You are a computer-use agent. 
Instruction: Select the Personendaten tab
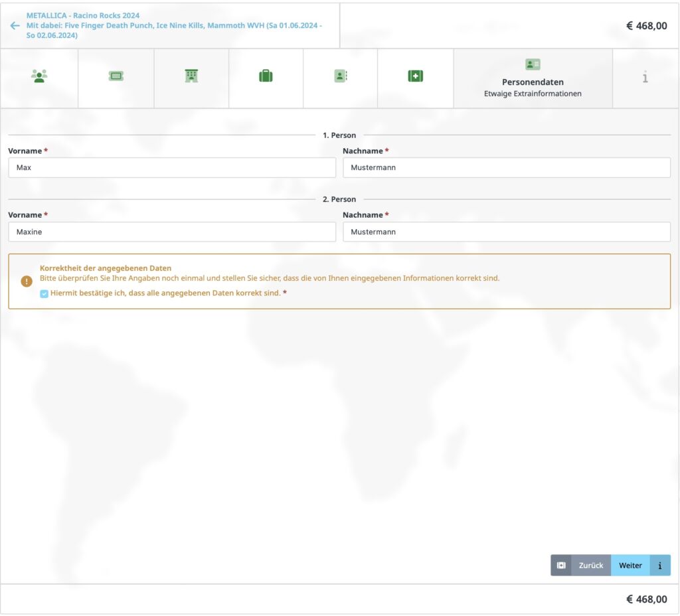(533, 78)
